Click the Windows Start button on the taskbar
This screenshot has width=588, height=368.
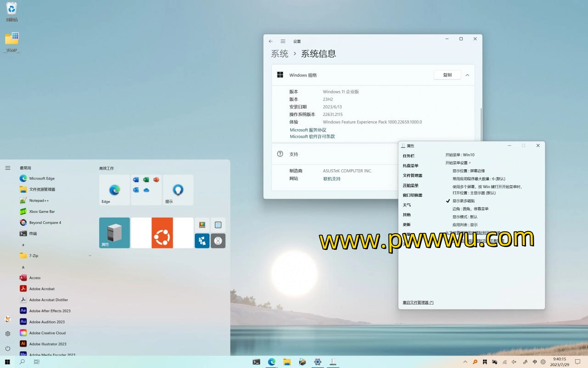[7, 362]
